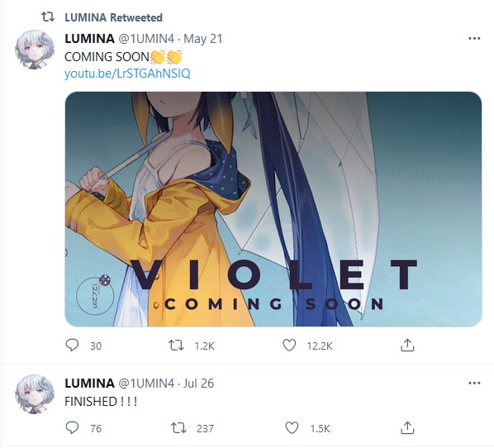Open the @1UMIN4 handle on the Jul 26 tweet
494x448 pixels.
click(146, 384)
